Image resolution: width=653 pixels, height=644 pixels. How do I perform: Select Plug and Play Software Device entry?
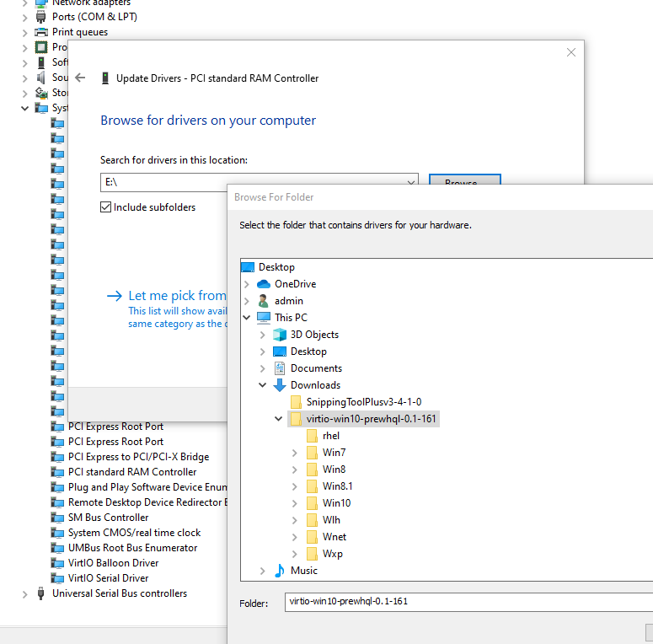147,487
